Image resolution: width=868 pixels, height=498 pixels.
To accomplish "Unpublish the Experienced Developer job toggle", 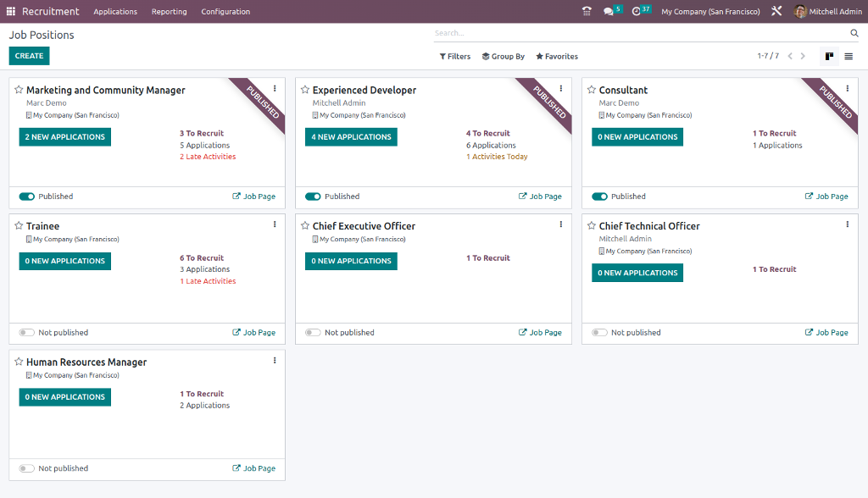I will (313, 196).
